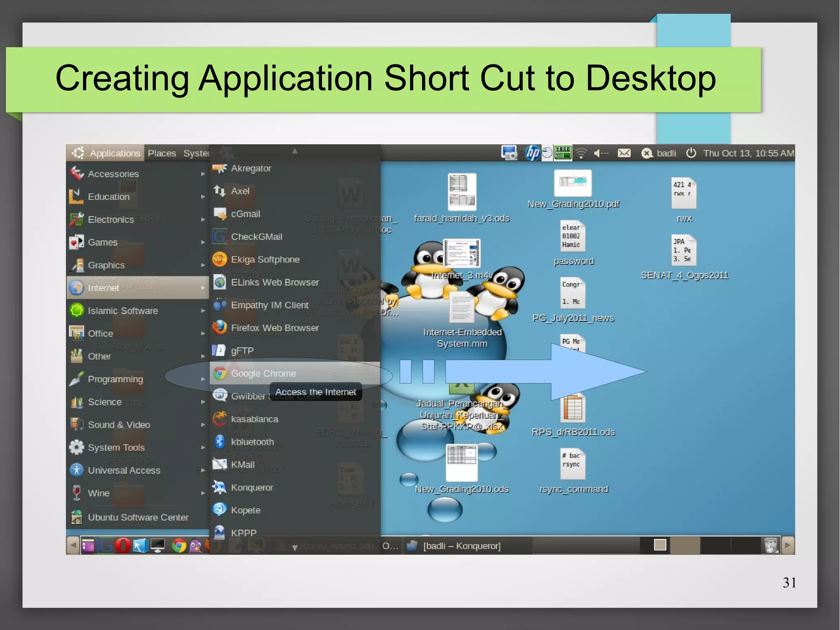Click the wireless network tray icon
Viewport: 840px width, 630px height.
[580, 153]
